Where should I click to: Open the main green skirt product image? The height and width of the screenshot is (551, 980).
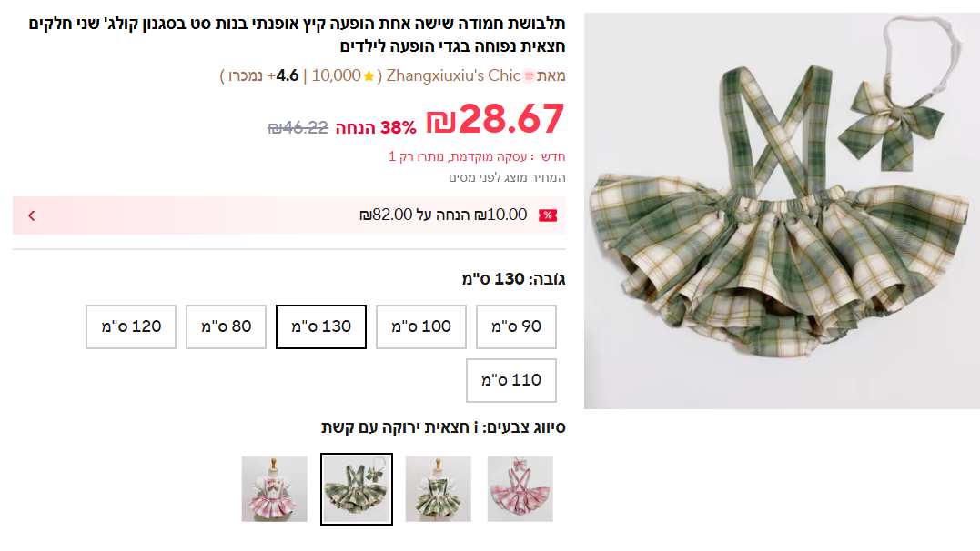tap(782, 211)
